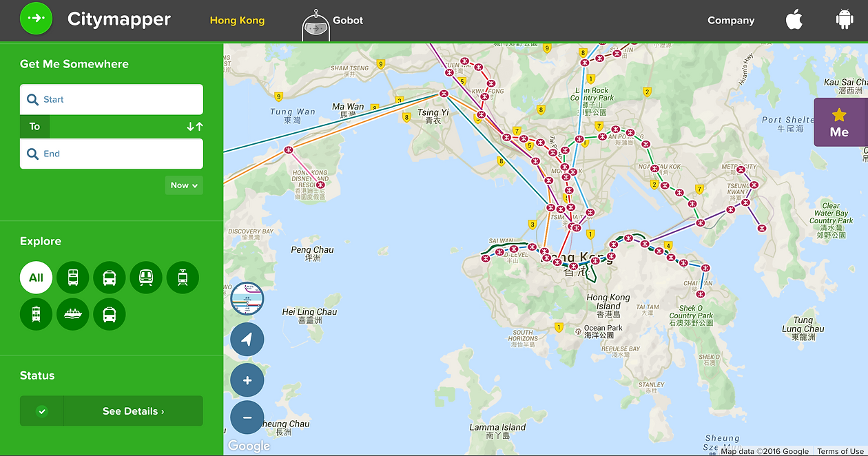Image resolution: width=868 pixels, height=456 pixels.
Task: Click the Explore heading
Action: click(x=41, y=241)
